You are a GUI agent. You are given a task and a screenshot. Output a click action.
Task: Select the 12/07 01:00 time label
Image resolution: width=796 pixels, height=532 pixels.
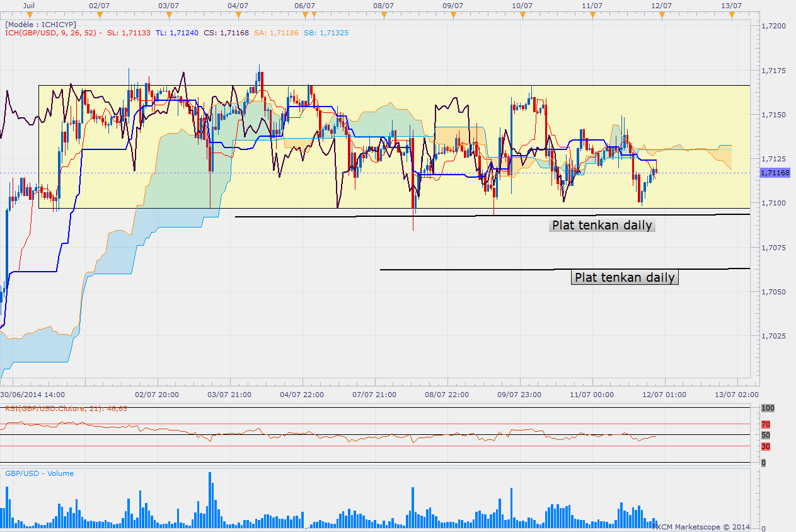pos(664,395)
